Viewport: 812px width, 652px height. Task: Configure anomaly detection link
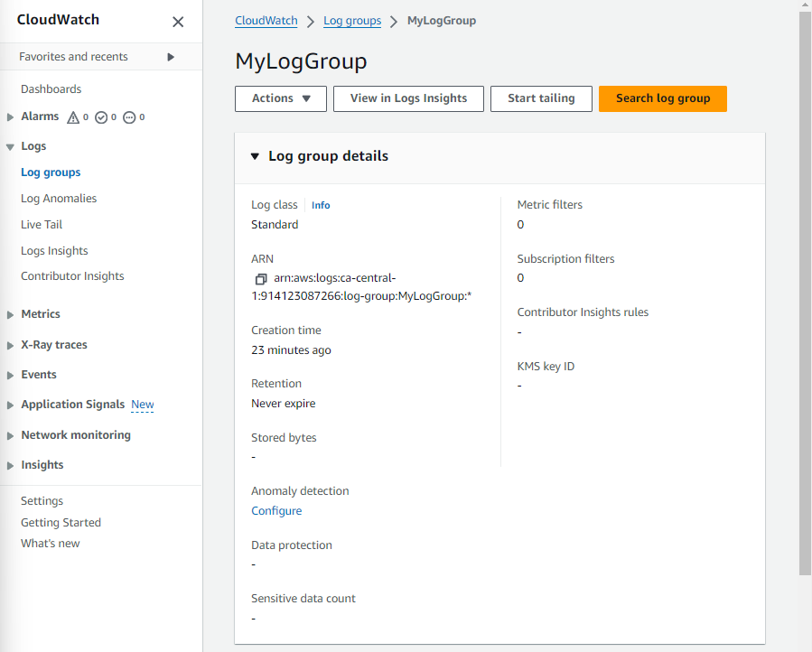276,511
